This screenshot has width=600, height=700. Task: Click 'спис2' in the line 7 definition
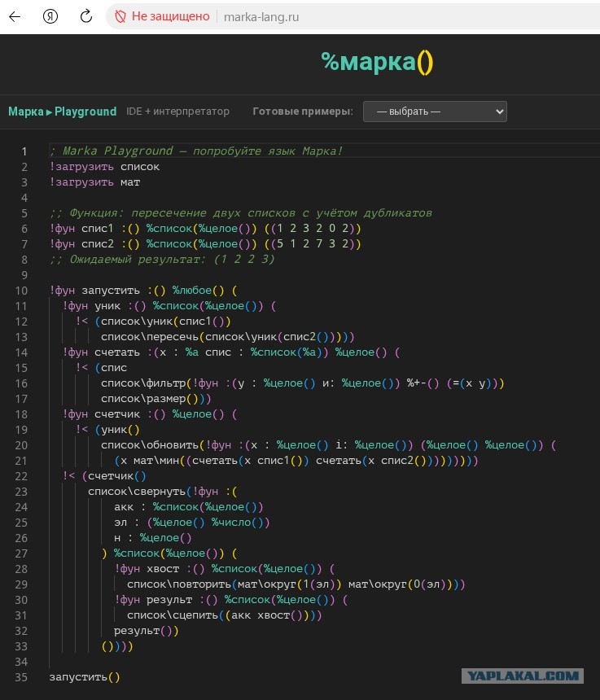(x=98, y=244)
